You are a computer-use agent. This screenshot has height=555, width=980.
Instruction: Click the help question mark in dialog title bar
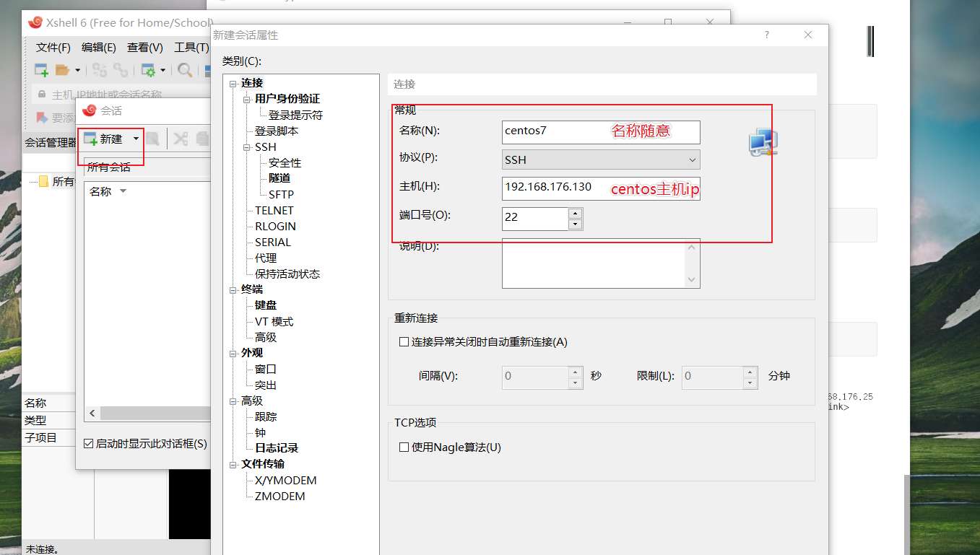pos(767,35)
